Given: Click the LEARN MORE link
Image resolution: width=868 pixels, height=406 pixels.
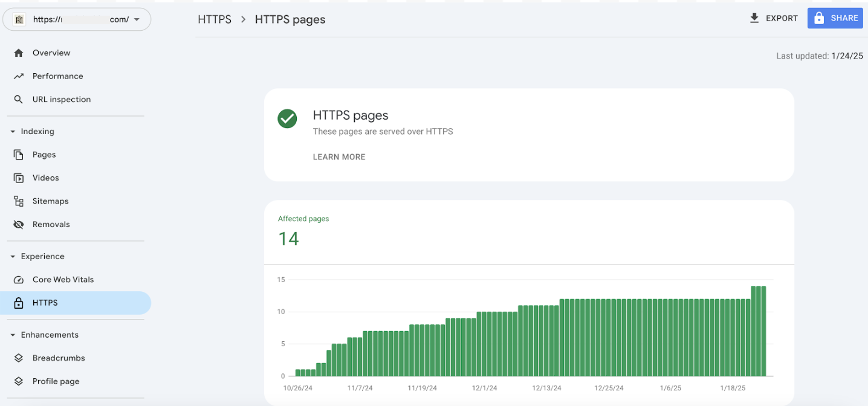Looking at the screenshot, I should 339,157.
